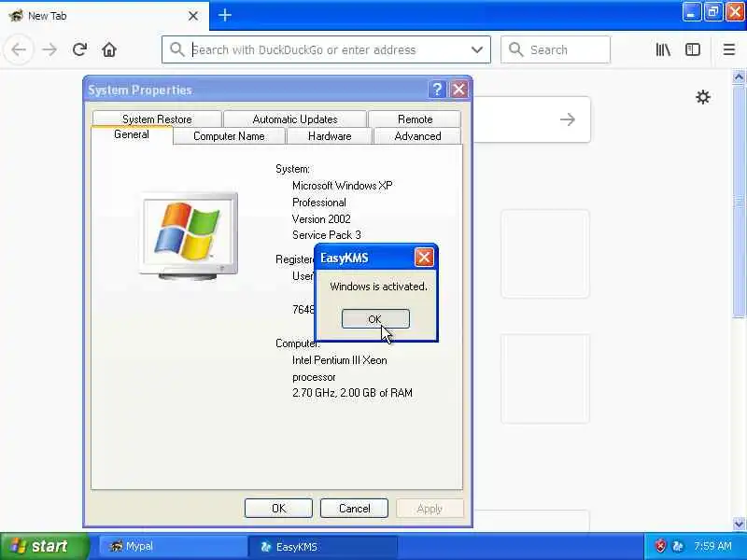The height and width of the screenshot is (560, 747).
Task: Click the browser scrollbar up arrow
Action: point(739,77)
